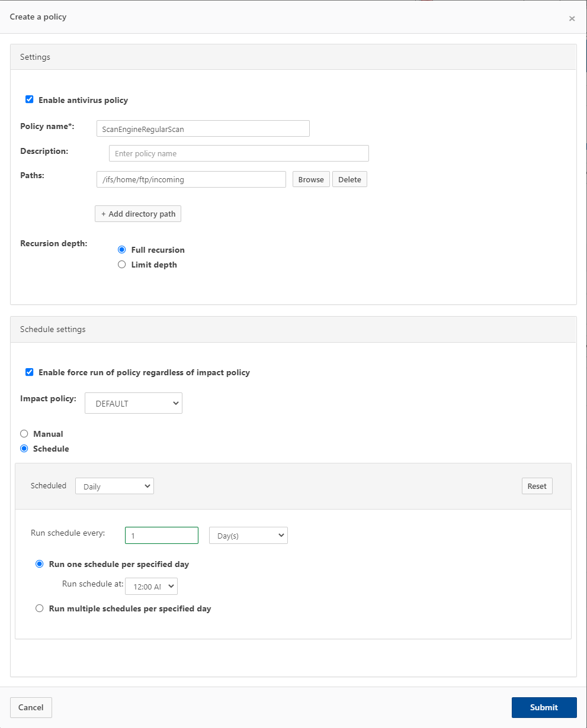
Task: Uncheck force run of policy regardless of impact policy
Action: click(x=29, y=372)
